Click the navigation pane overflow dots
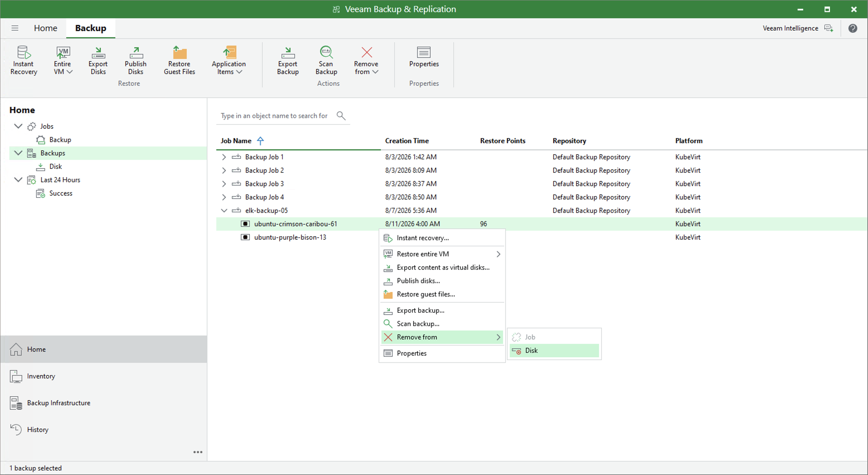Screen dimensions: 868x475 198,452
